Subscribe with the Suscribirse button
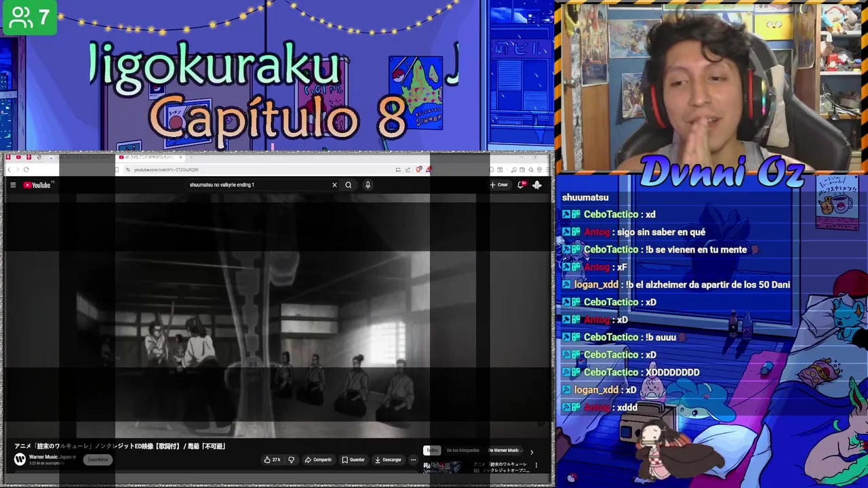 pyautogui.click(x=98, y=460)
